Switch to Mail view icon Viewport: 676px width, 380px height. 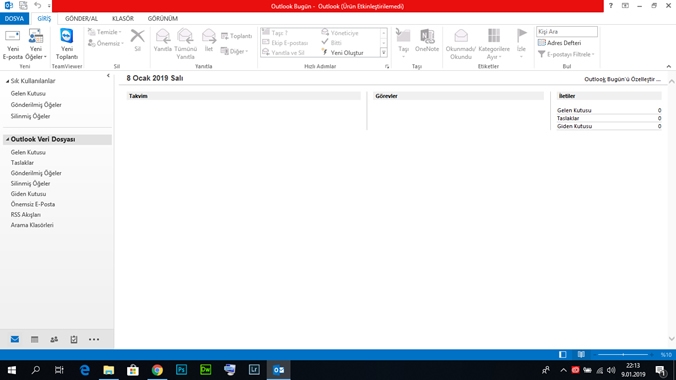pos(15,339)
